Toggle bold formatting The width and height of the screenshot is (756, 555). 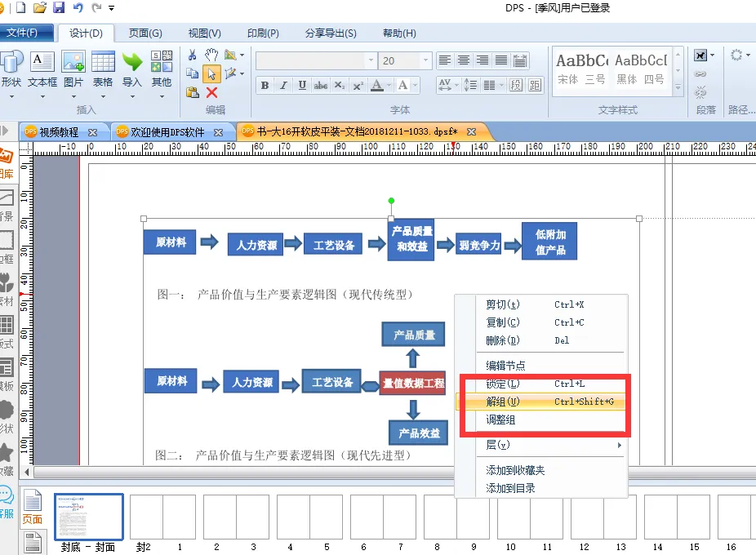(x=265, y=85)
